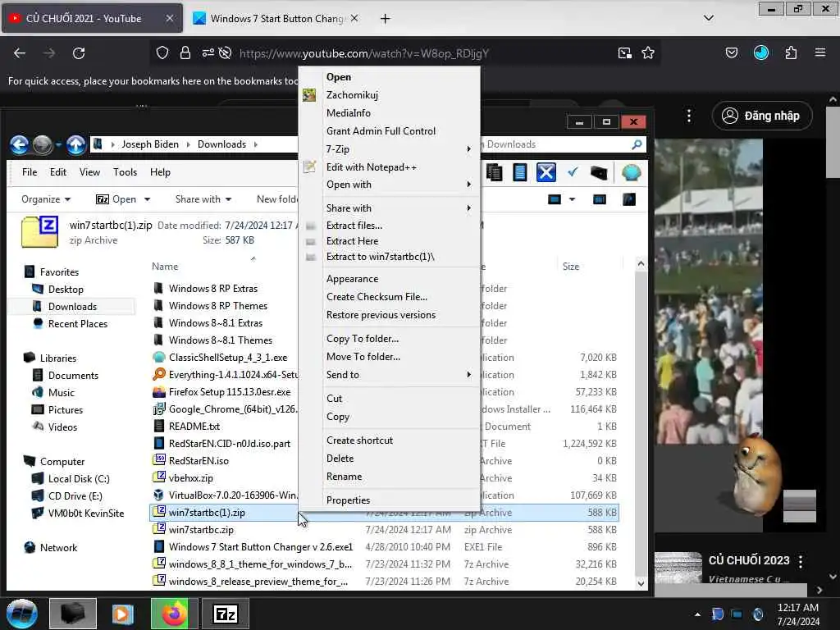Click Joseph Biden in the breadcrumb path
840x630 pixels.
pyautogui.click(x=150, y=144)
